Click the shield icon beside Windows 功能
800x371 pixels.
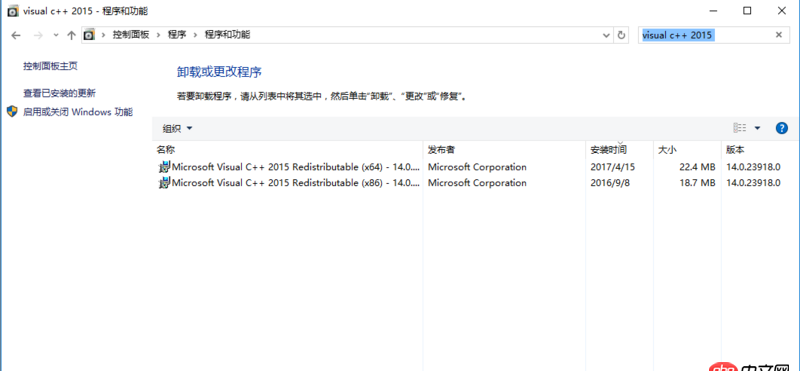(x=12, y=112)
